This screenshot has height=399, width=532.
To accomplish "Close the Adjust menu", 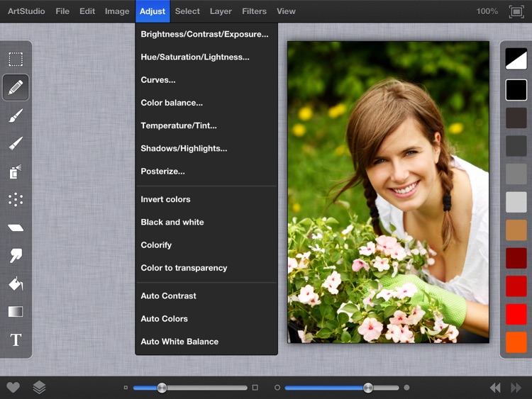I will tap(153, 11).
